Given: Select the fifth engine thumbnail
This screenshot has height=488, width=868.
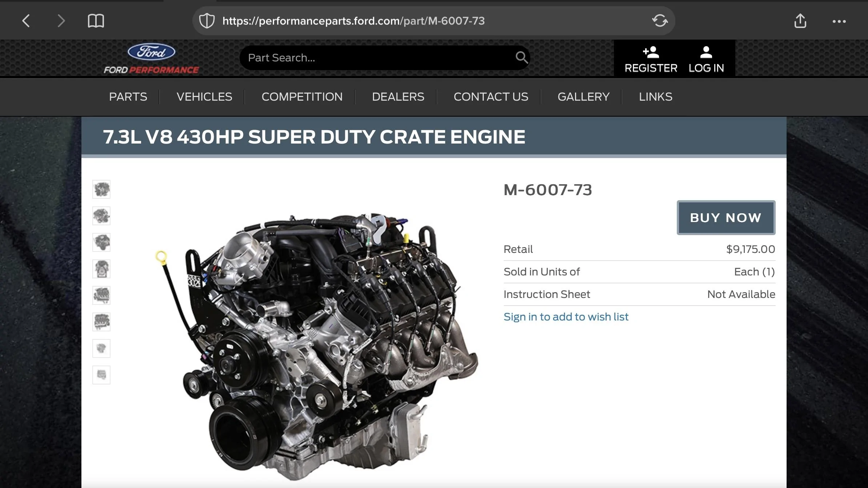Looking at the screenshot, I should 101,295.
